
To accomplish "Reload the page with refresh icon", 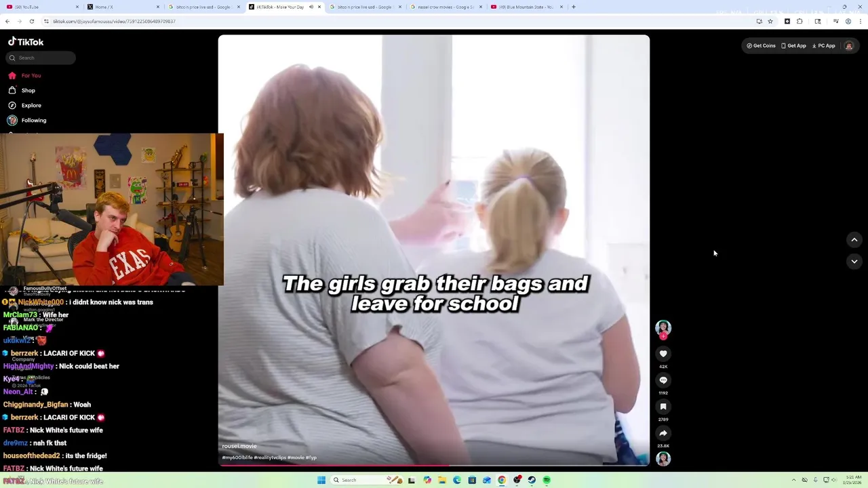I will tap(31, 21).
